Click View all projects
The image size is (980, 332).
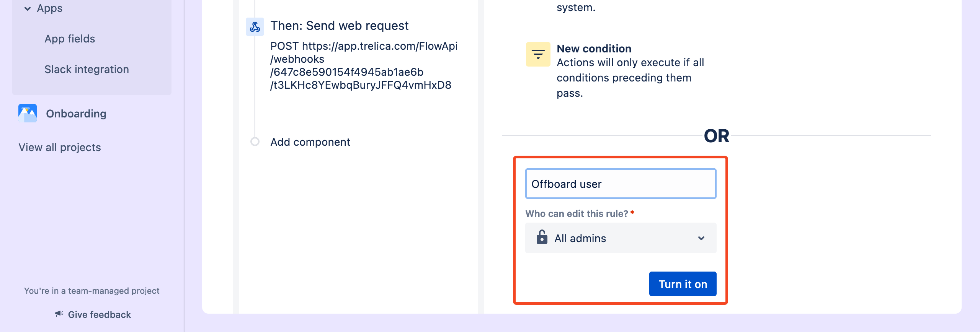pyautogui.click(x=60, y=147)
